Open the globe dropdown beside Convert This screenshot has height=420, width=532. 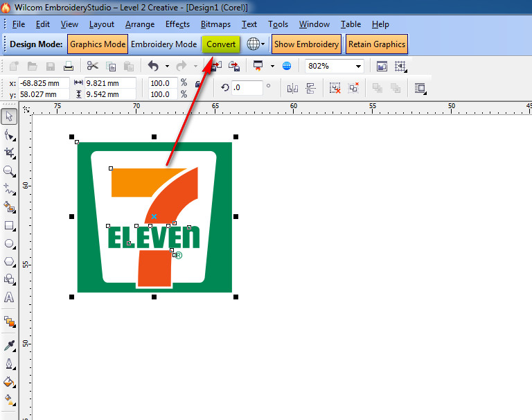pos(263,44)
